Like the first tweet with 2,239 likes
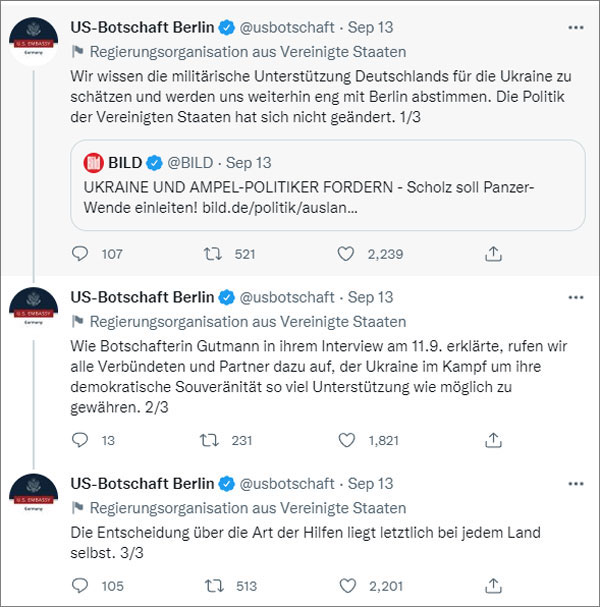 pyautogui.click(x=346, y=254)
